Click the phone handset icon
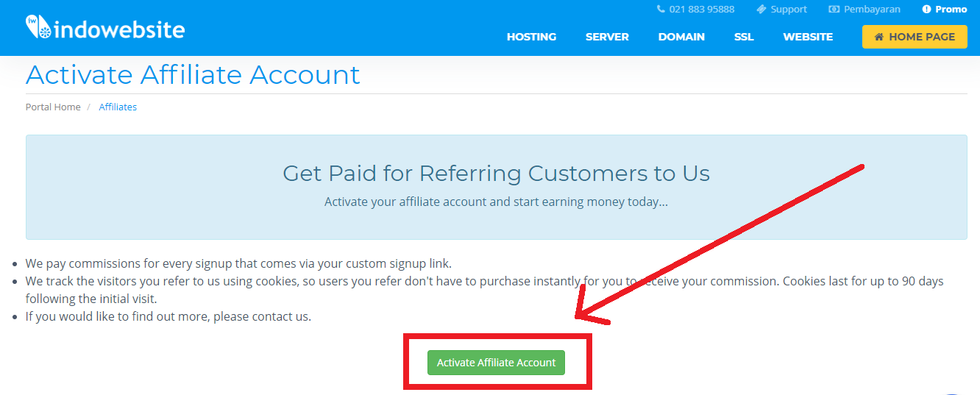The width and height of the screenshot is (980, 395). (661, 10)
